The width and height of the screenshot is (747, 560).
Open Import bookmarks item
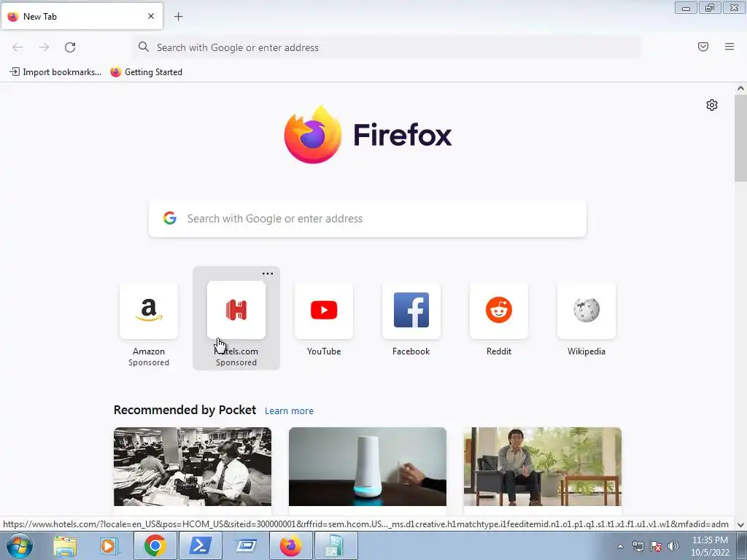[55, 72]
